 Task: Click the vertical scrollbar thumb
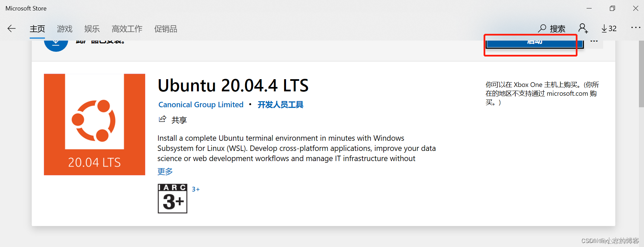pos(641,74)
